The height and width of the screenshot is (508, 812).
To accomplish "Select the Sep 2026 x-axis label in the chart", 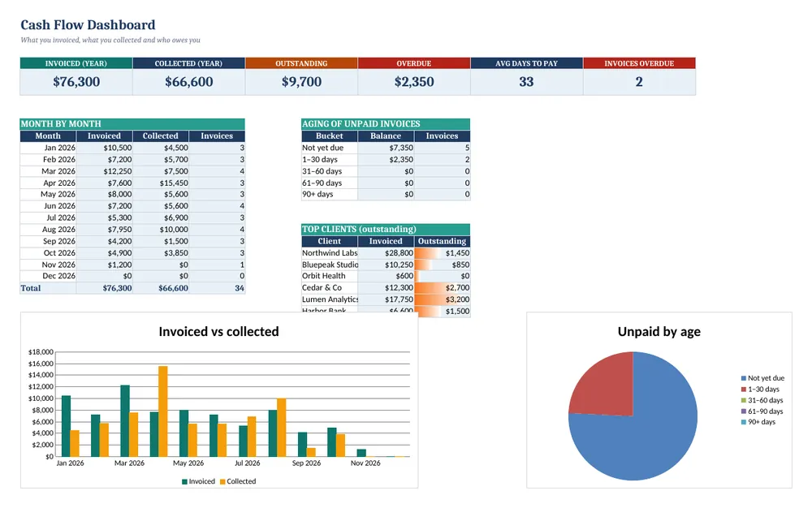I will tap(306, 463).
